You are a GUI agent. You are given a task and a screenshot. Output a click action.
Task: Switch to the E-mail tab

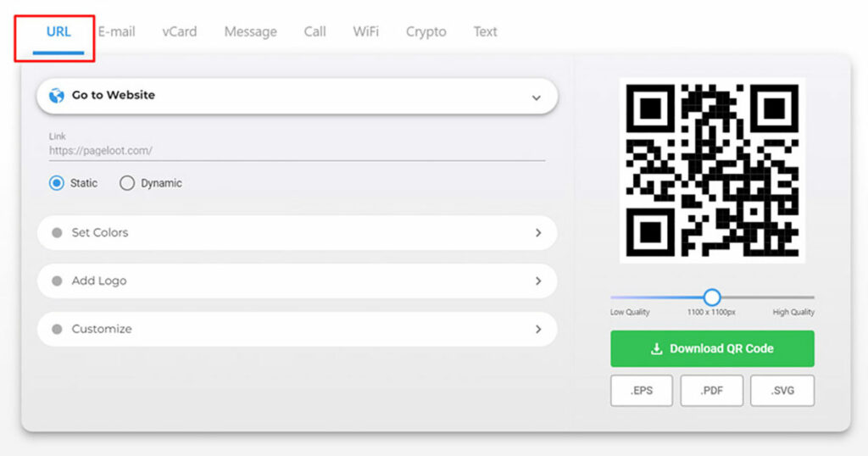(x=117, y=31)
